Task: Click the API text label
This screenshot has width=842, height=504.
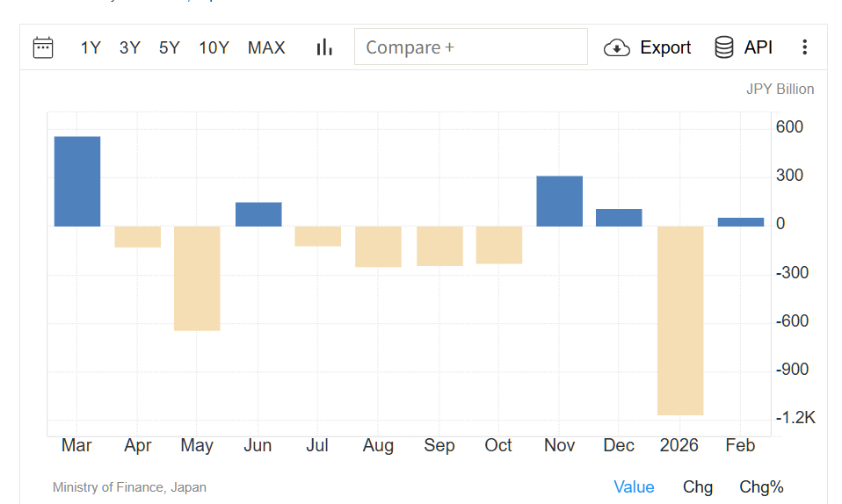Action: (x=759, y=47)
